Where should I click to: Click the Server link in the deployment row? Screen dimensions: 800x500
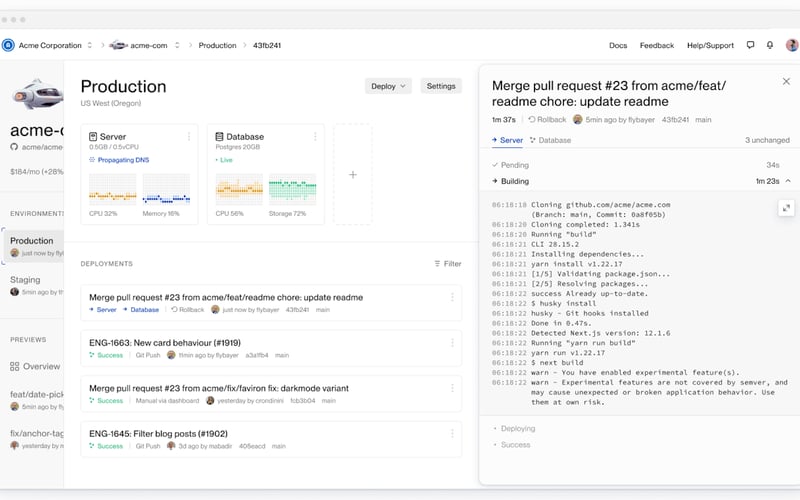click(103, 310)
